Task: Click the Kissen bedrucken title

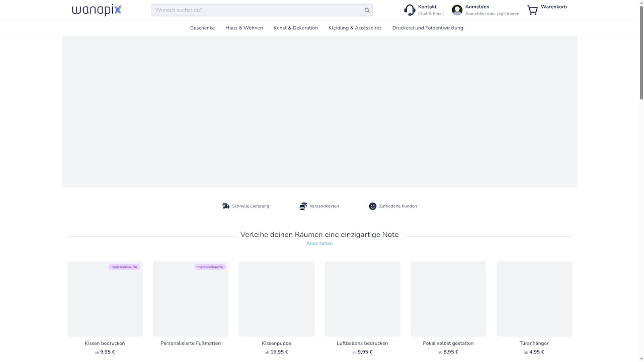Action: tap(105, 343)
